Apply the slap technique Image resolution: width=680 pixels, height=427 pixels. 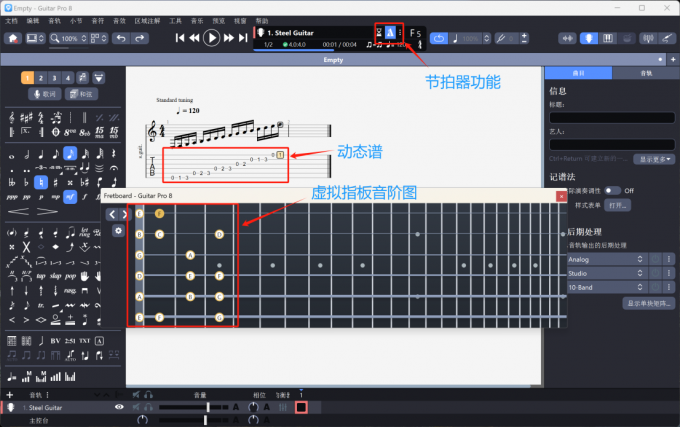point(56,276)
